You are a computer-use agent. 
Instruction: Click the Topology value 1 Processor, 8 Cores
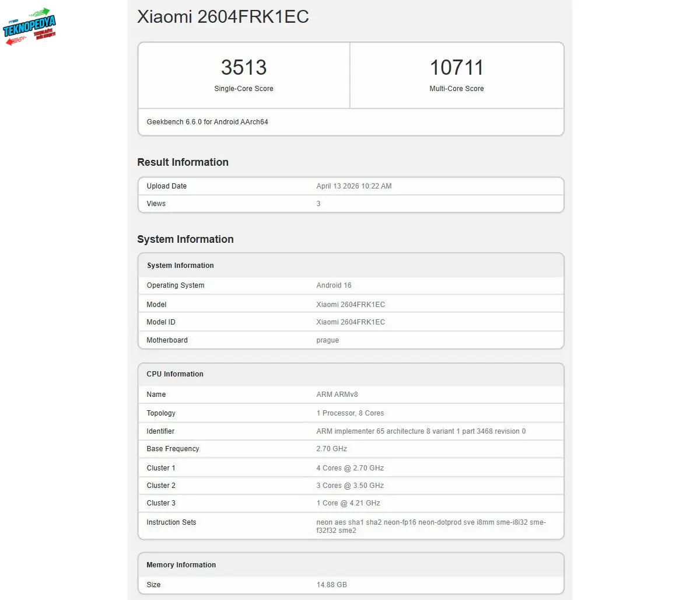350,413
